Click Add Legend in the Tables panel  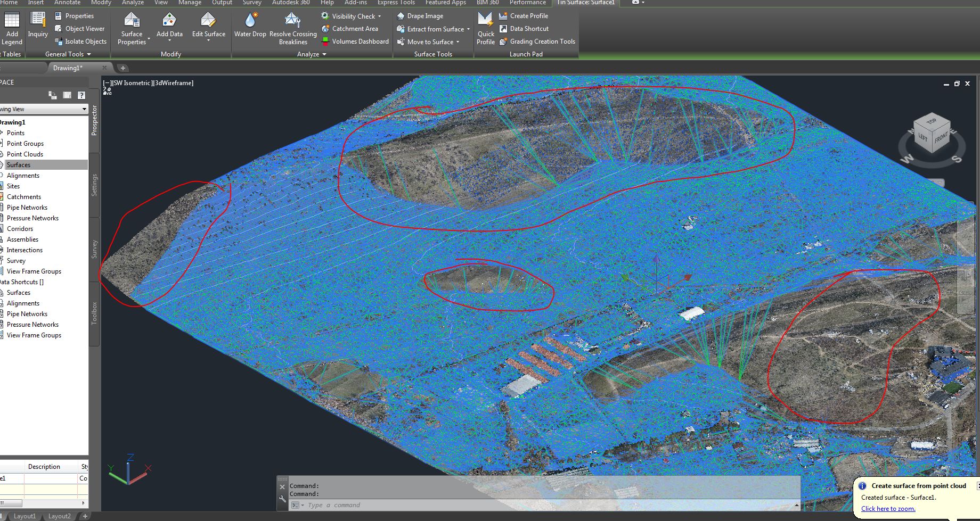(12, 27)
